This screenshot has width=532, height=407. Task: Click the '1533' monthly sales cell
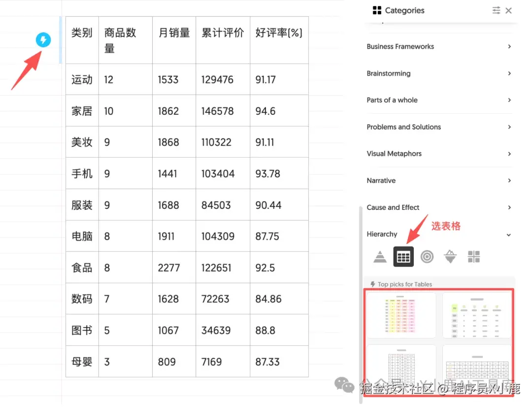174,79
